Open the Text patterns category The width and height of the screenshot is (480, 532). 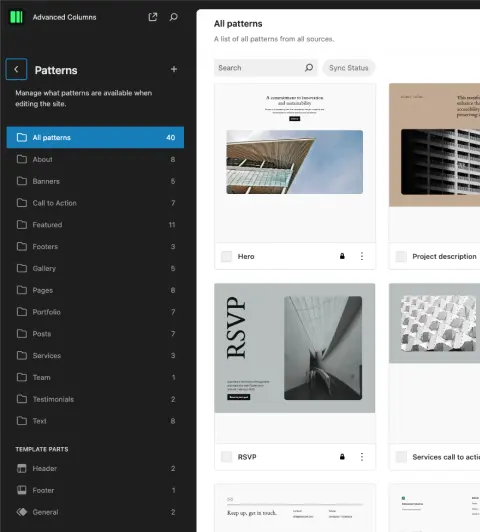[x=95, y=421]
